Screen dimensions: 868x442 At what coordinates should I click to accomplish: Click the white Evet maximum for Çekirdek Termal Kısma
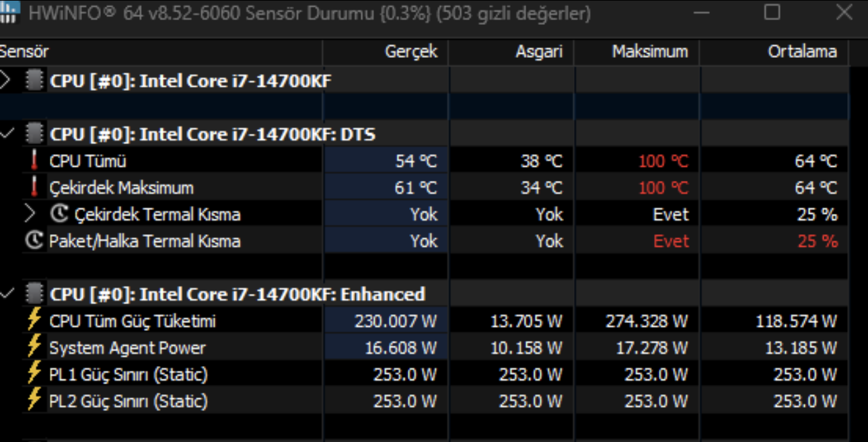[x=672, y=215]
